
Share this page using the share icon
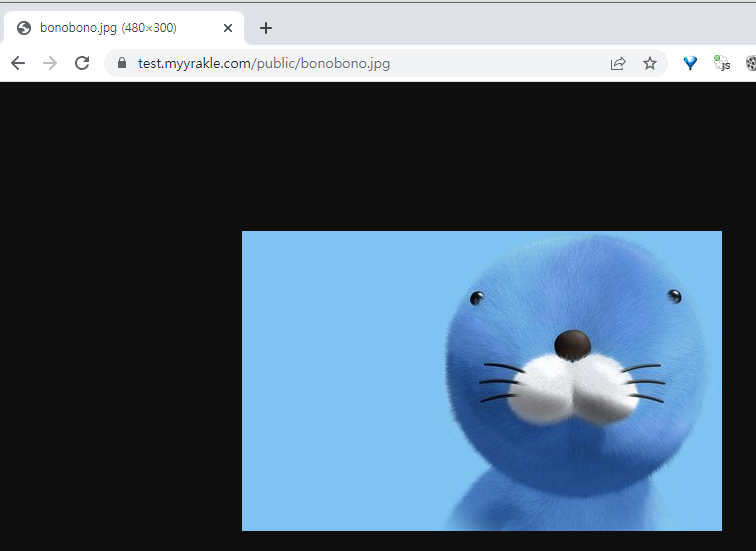(x=618, y=63)
